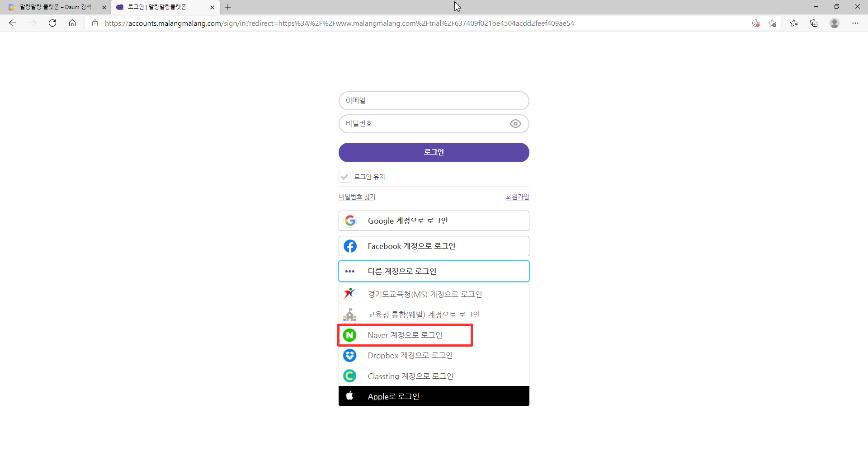Click the Google G logo icon
868x470 pixels.
[350, 221]
